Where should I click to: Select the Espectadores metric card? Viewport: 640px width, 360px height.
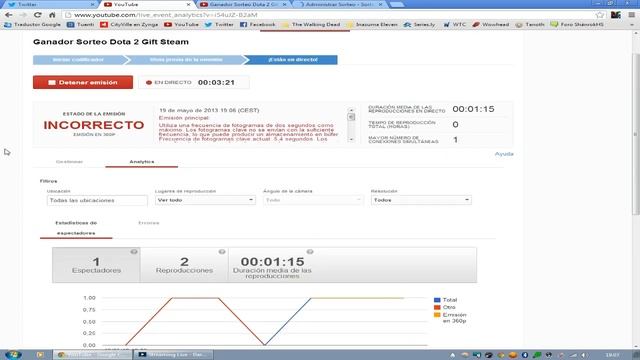96,264
